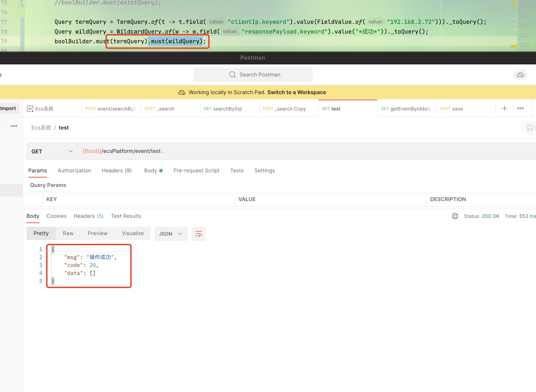The image size is (536, 392).
Task: Click the save floppy disk icon
Action: pyautogui.click(x=529, y=128)
